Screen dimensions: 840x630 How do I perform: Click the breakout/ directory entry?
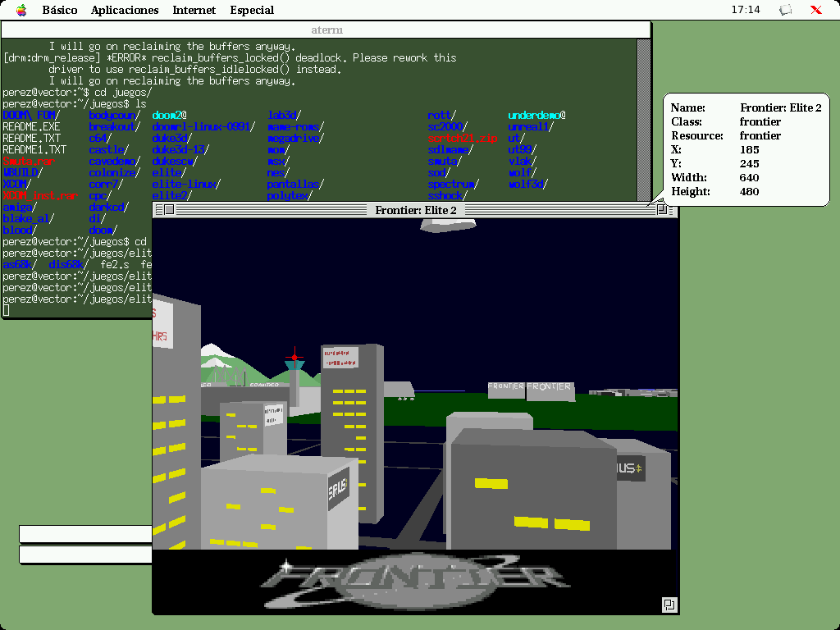coord(115,126)
